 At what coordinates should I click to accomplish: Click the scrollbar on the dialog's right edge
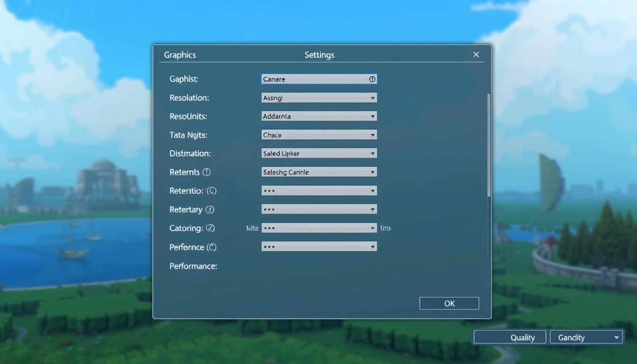[488, 142]
